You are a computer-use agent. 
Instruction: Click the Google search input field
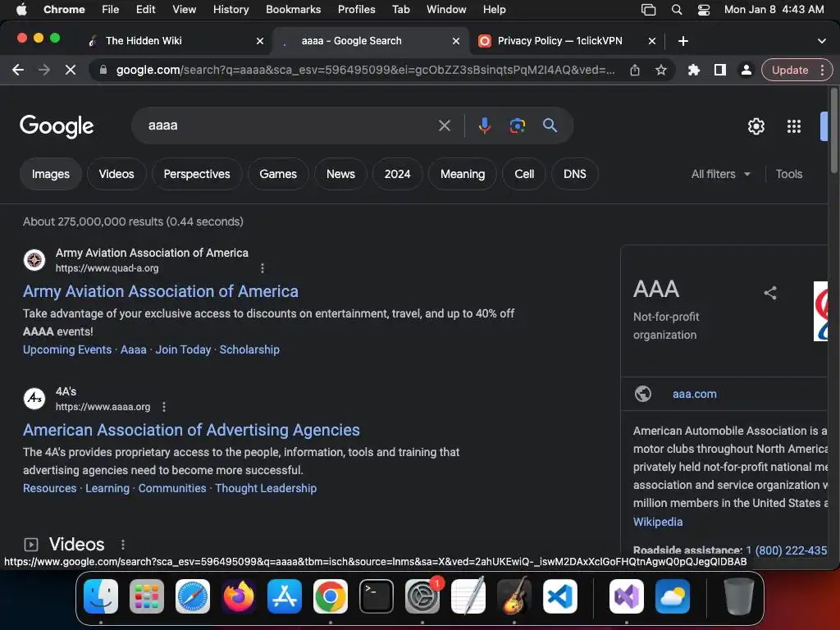[x=290, y=126]
